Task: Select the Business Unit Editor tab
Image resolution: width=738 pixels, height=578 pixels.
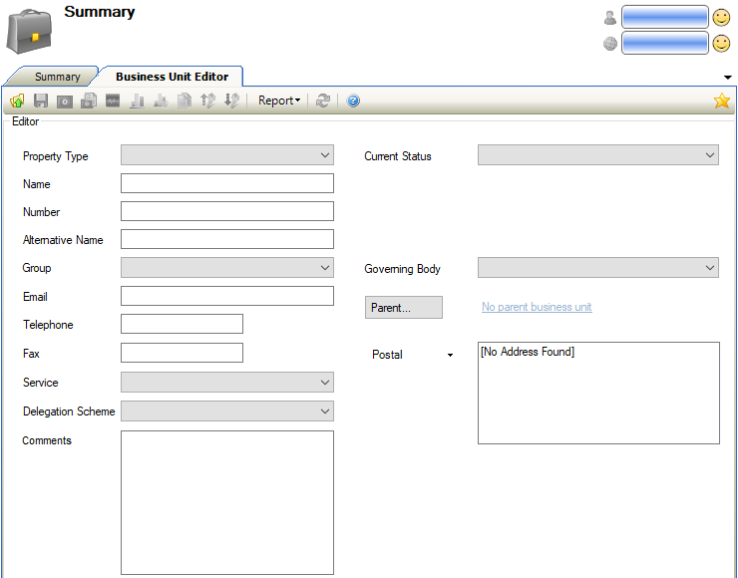Action: click(x=172, y=77)
